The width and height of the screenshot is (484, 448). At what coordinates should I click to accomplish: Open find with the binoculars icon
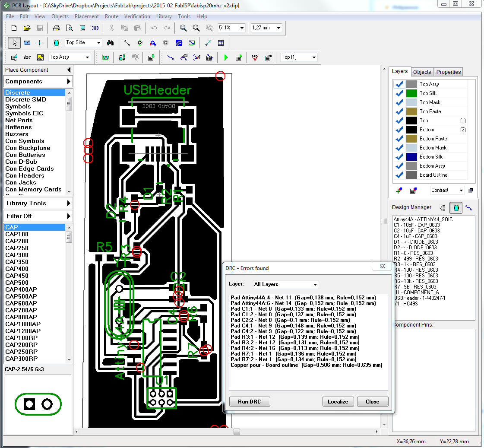click(x=110, y=43)
